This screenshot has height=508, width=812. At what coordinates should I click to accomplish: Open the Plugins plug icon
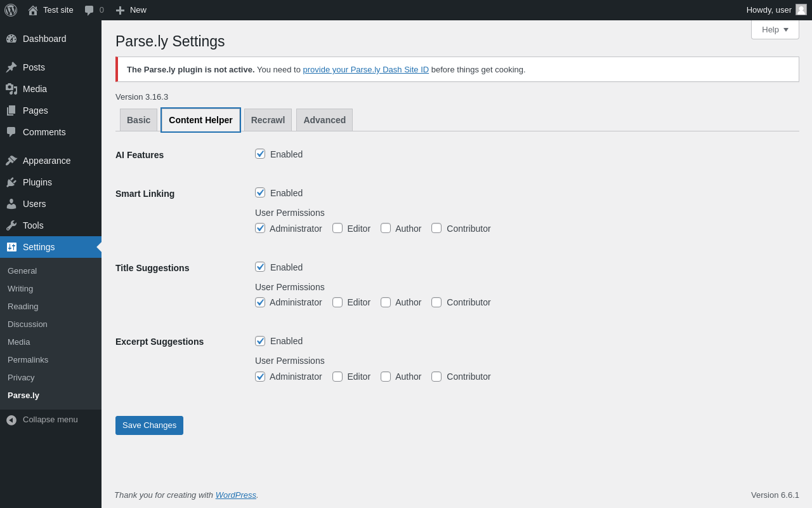click(11, 182)
